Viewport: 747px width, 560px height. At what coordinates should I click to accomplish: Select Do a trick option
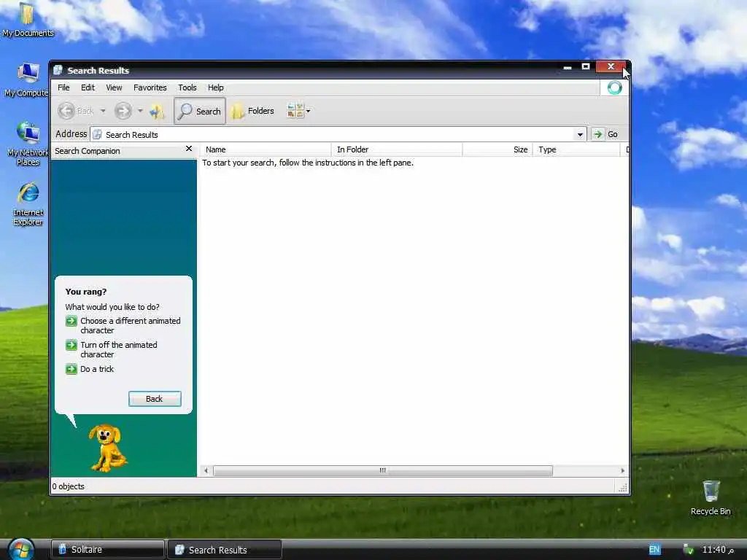point(90,369)
